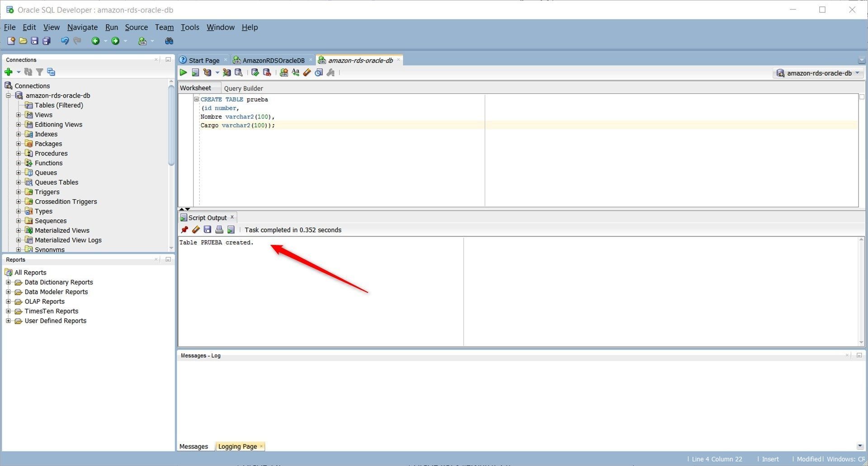Click the Save disk icon in main toolbar
This screenshot has width=868, height=466.
pyautogui.click(x=34, y=41)
